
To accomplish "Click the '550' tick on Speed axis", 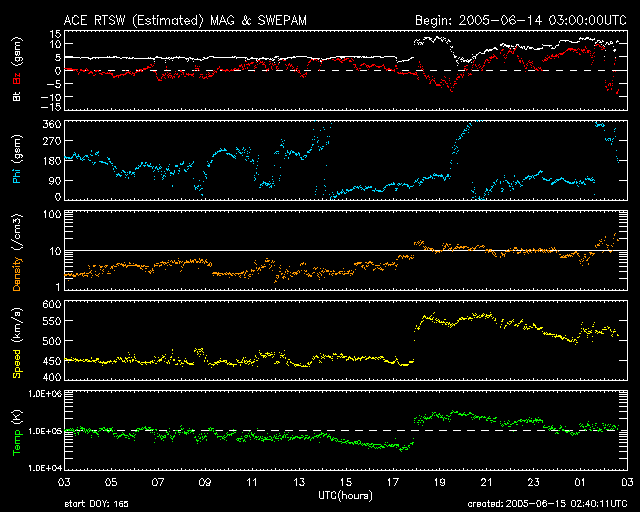I will [x=52, y=321].
